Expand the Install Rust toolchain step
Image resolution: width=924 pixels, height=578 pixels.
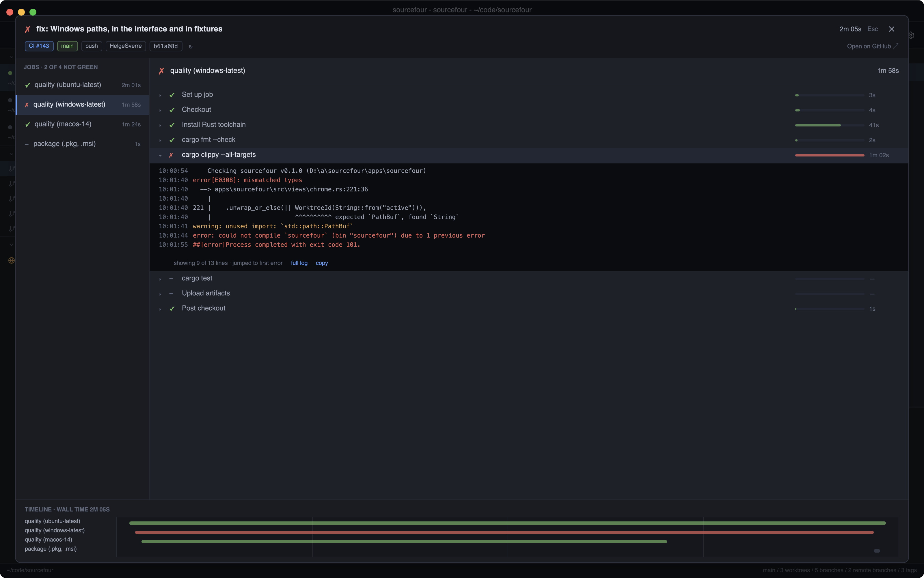pyautogui.click(x=160, y=125)
